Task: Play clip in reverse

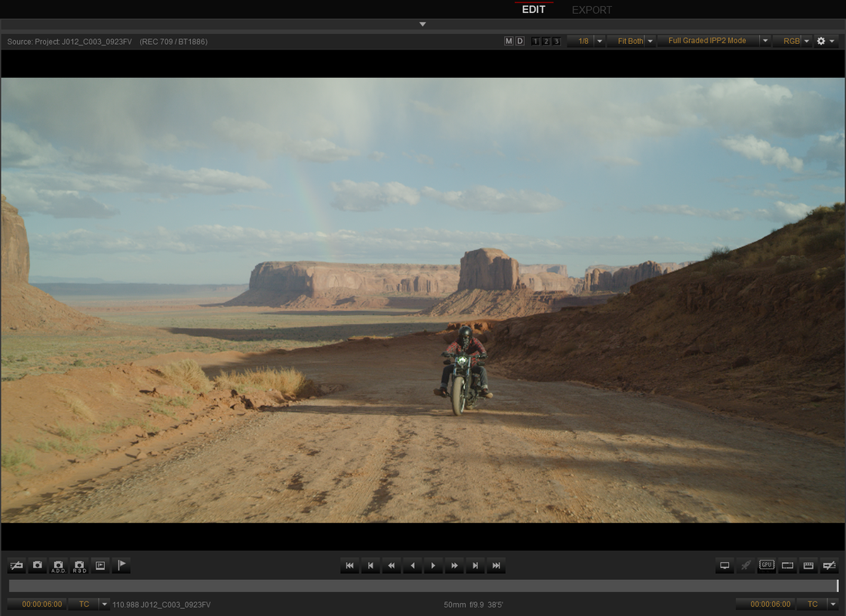Action: tap(413, 565)
